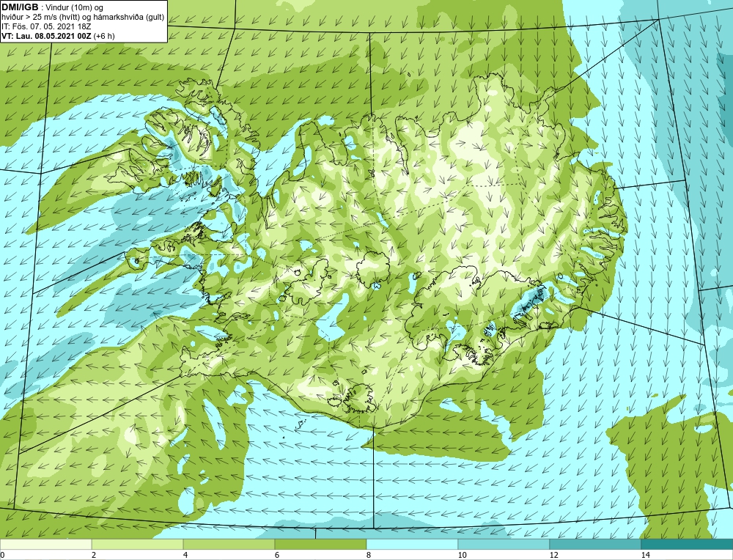Click the legend value label 0

click(2, 555)
